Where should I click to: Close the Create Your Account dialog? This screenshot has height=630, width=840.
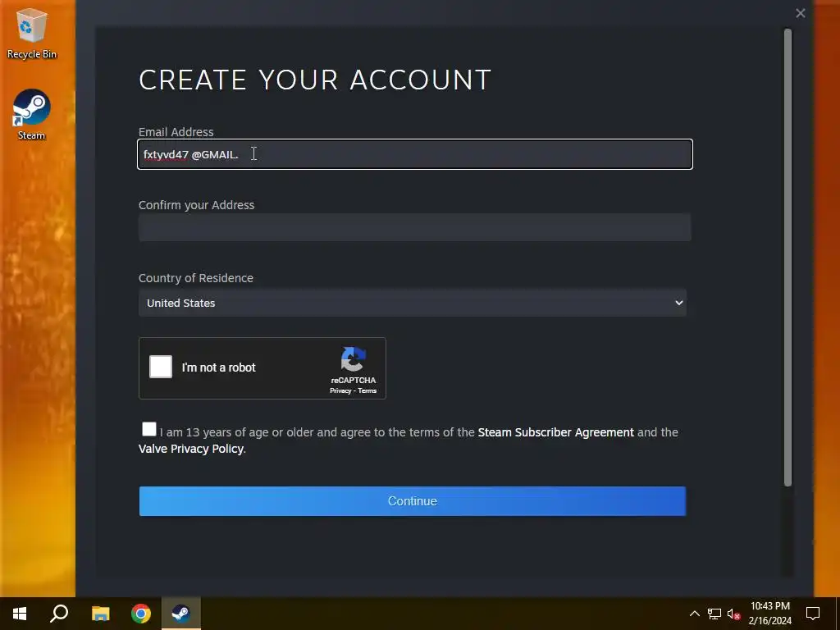pyautogui.click(x=801, y=13)
